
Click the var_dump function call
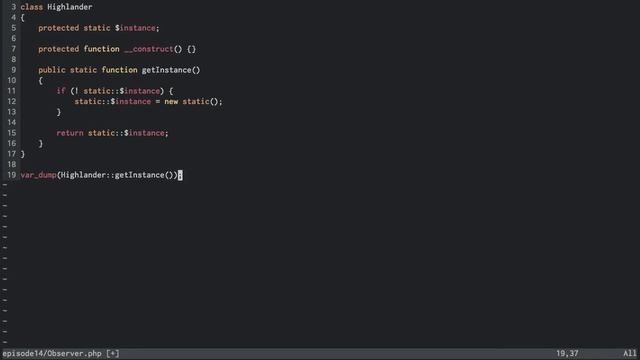[38, 175]
